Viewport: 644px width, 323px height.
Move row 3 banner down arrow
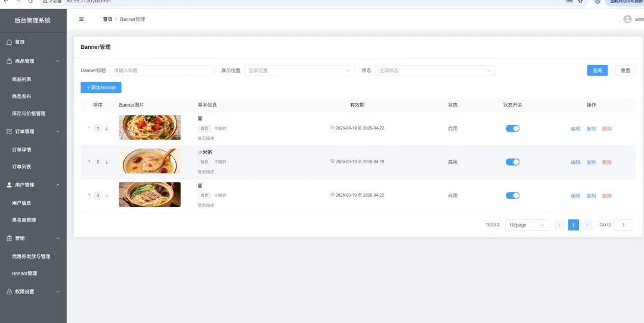pos(107,196)
